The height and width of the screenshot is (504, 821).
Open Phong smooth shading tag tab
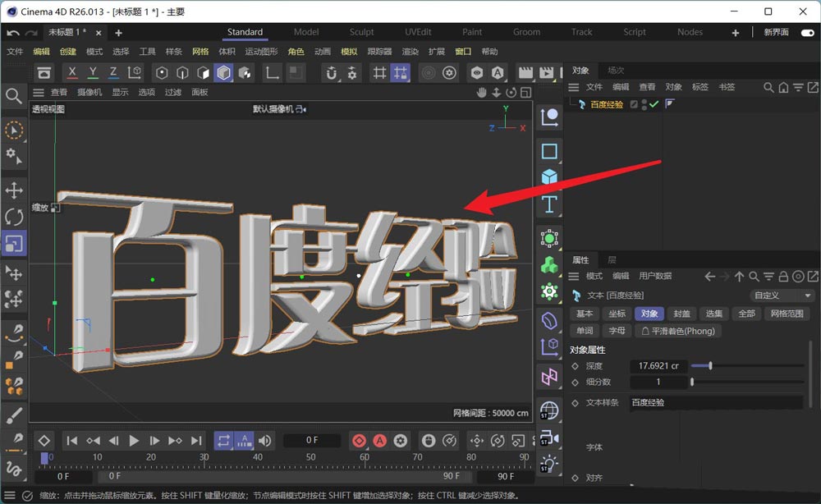pos(677,331)
